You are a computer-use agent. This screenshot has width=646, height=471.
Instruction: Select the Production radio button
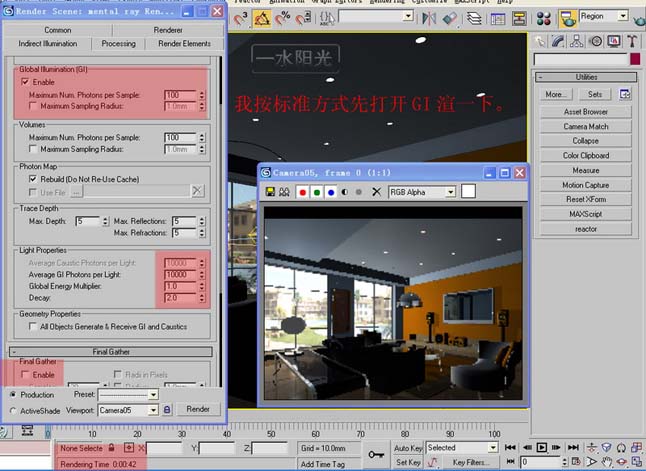[x=13, y=394]
